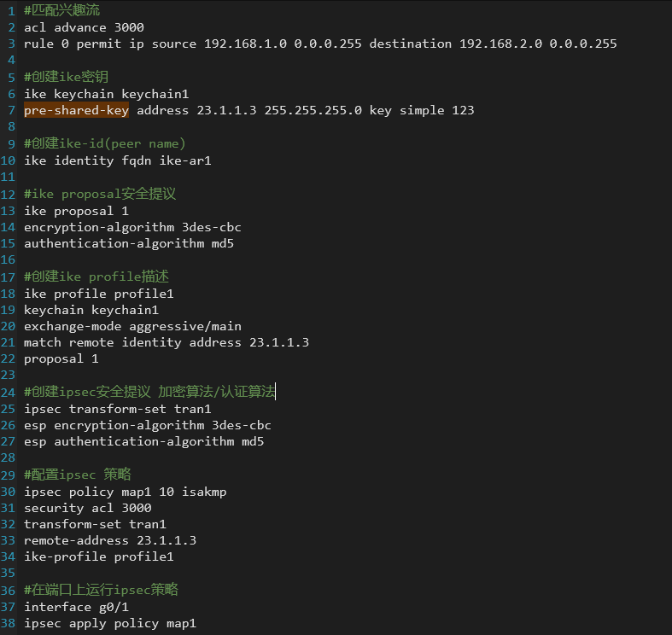Click the "ike keychain keychain1" line

pyautogui.click(x=106, y=94)
